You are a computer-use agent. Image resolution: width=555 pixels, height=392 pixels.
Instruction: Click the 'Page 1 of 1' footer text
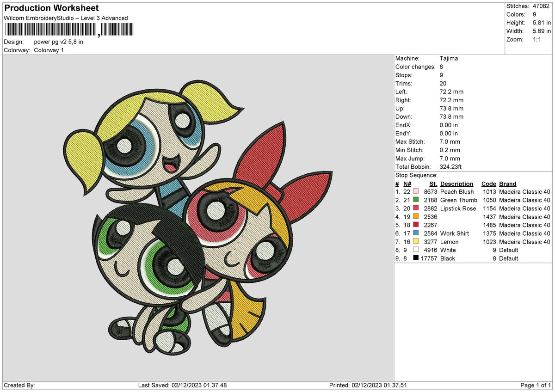point(536,386)
